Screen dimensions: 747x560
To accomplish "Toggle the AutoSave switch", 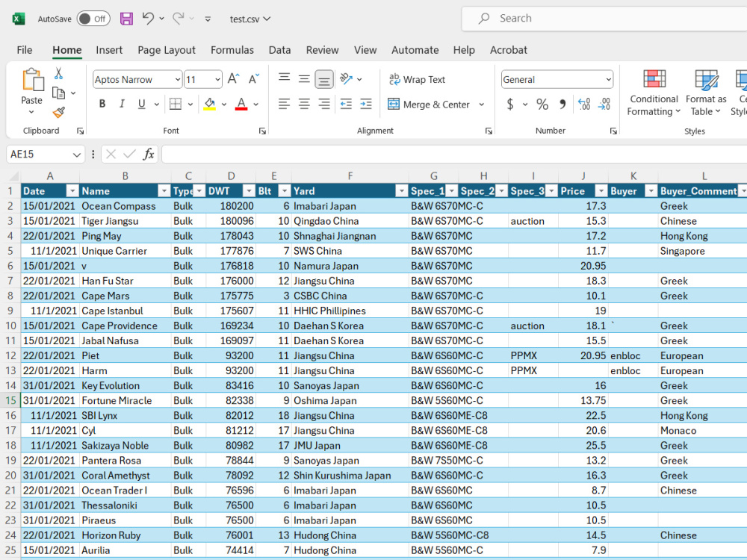I will pyautogui.click(x=93, y=19).
